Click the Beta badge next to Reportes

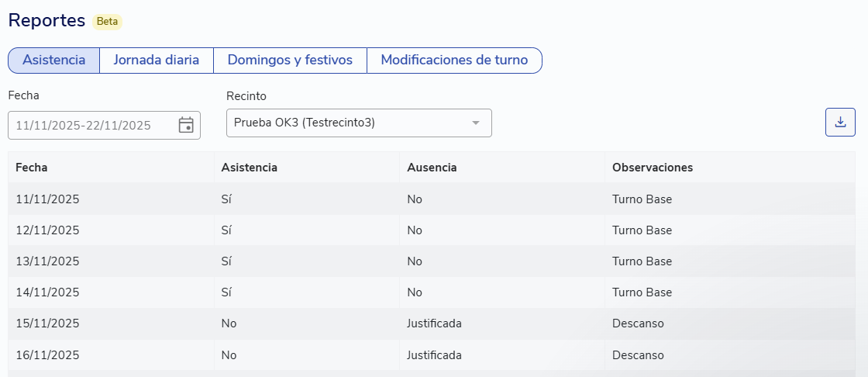[107, 22]
